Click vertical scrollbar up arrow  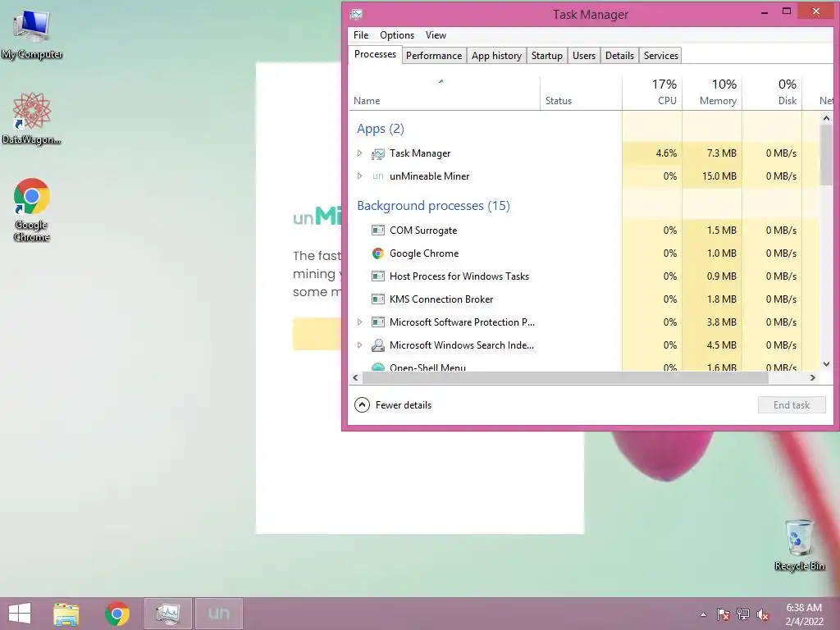click(826, 118)
